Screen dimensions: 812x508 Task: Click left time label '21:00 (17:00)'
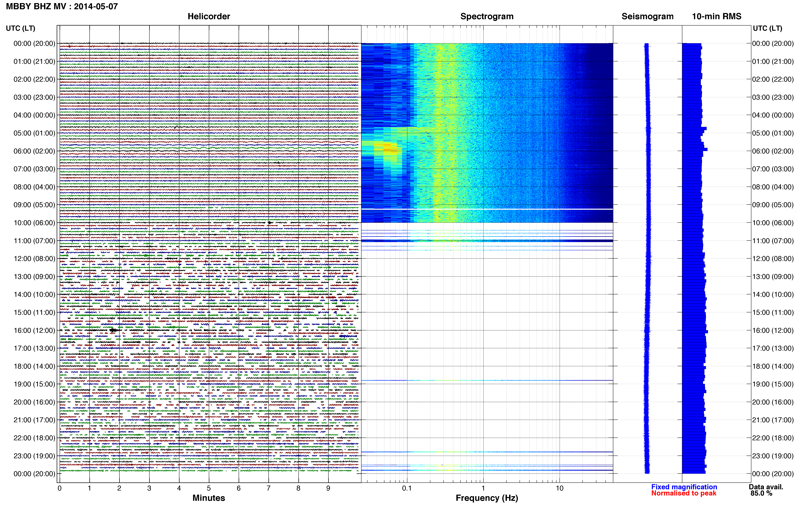tap(34, 420)
